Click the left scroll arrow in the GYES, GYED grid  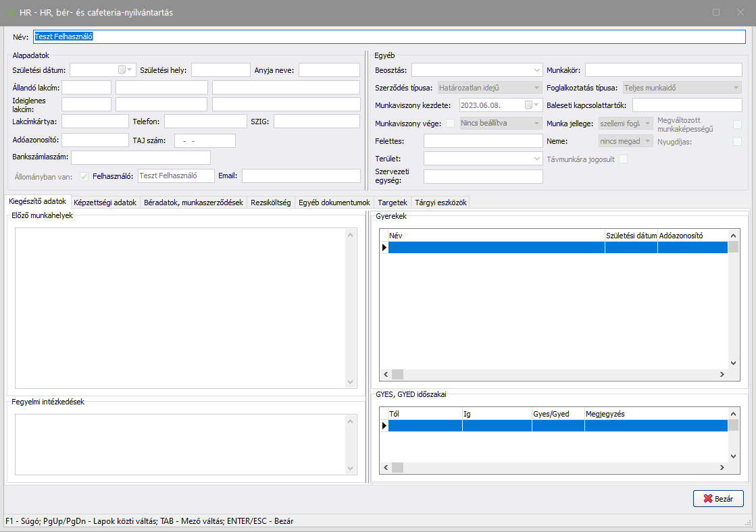(386, 468)
